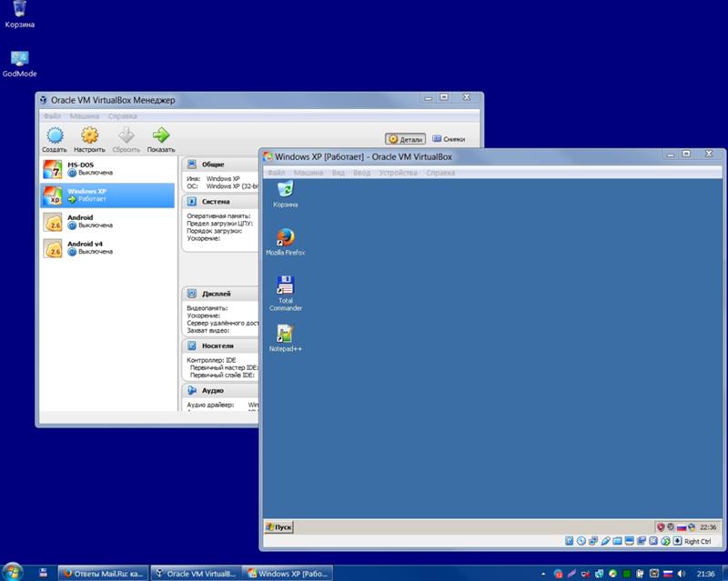Click the optical disk indicator in VM status bar
Screen dimensions: 728x581
[x=581, y=541]
